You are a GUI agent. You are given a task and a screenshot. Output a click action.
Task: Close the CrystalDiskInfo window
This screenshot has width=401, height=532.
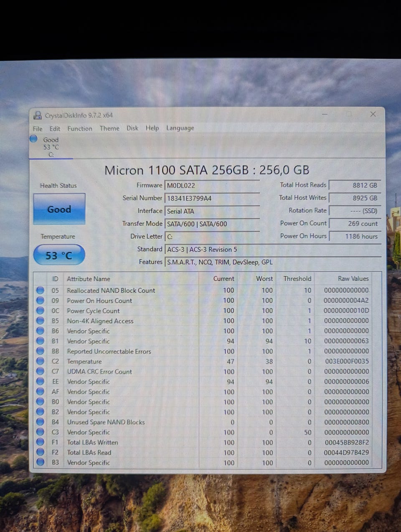pyautogui.click(x=373, y=114)
